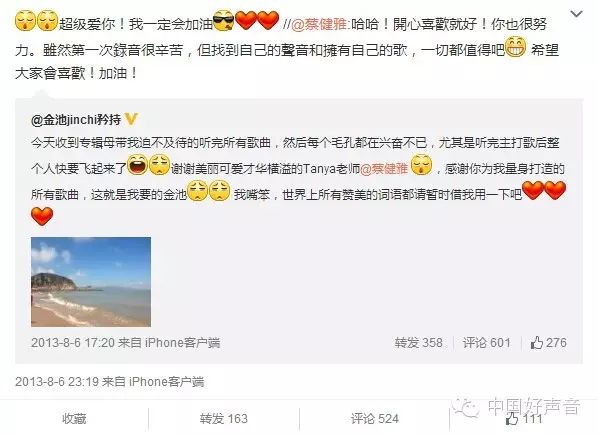Open the post options chevron menu

point(576,14)
